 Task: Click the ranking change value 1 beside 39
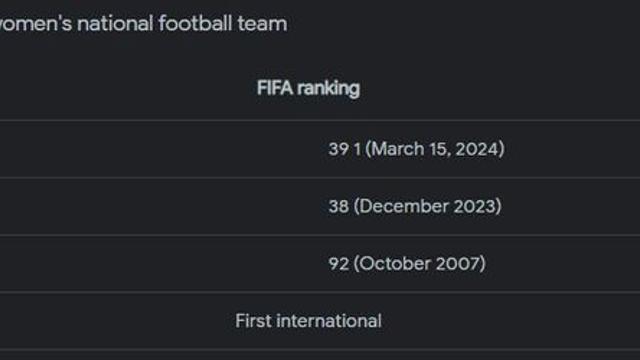[x=357, y=149]
